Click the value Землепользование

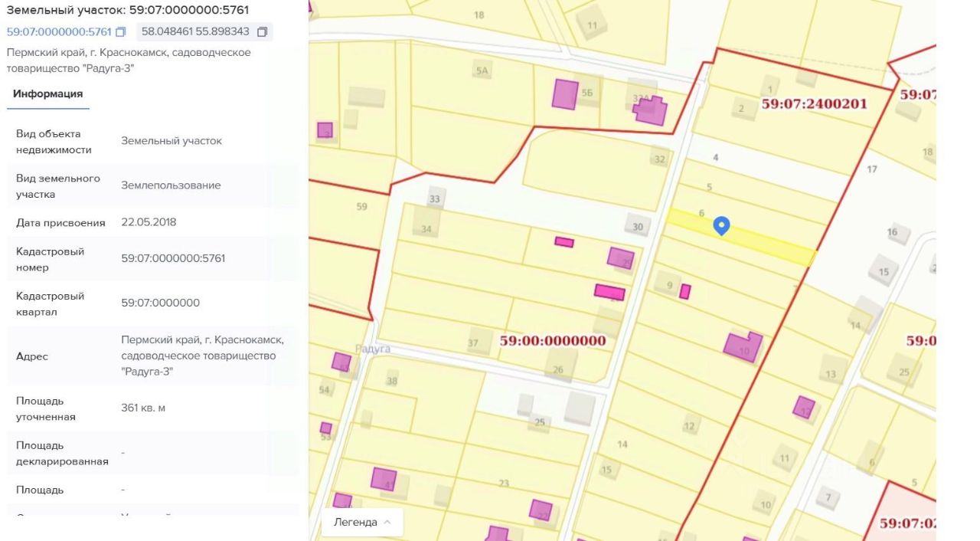tap(171, 185)
